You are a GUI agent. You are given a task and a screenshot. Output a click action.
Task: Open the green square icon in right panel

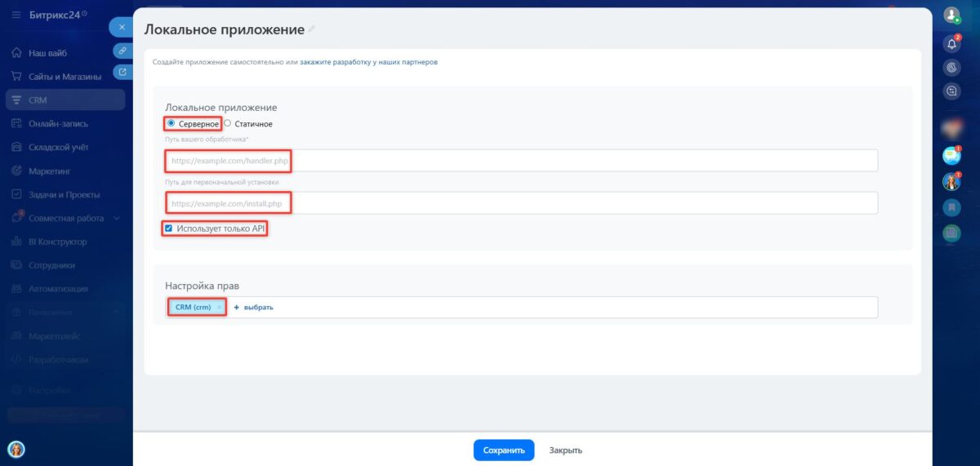951,233
